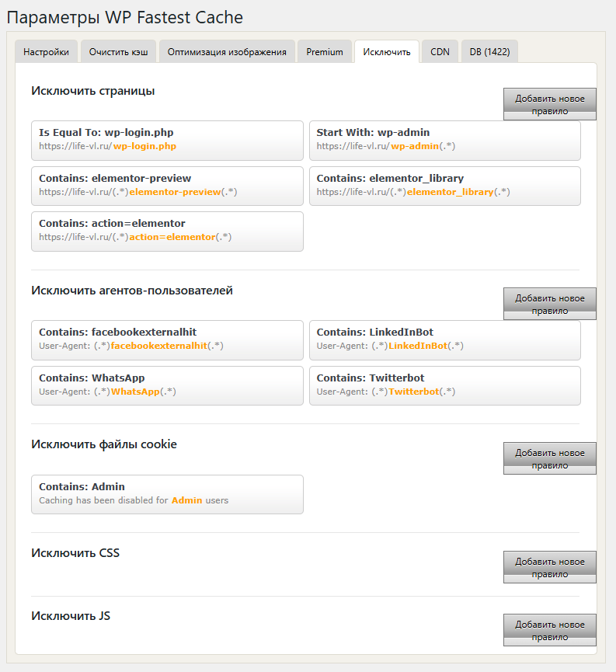Select the Исключить tab
This screenshot has width=616, height=672.
click(x=387, y=51)
